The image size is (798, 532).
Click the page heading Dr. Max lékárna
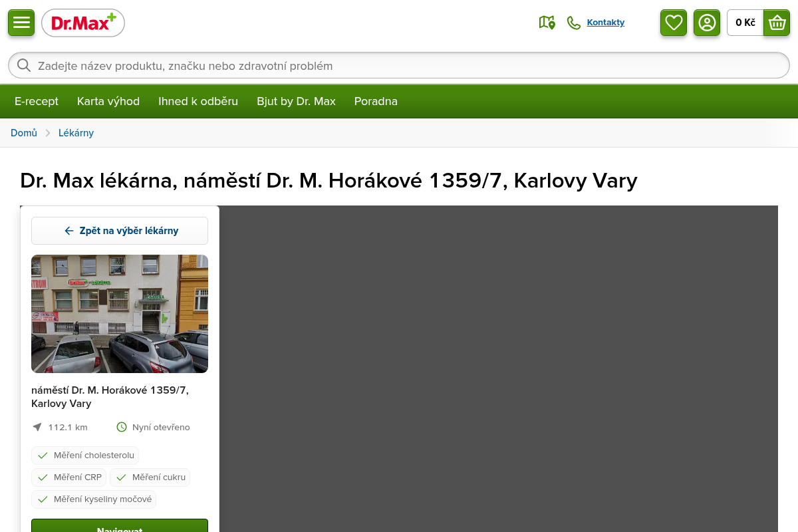[329, 180]
